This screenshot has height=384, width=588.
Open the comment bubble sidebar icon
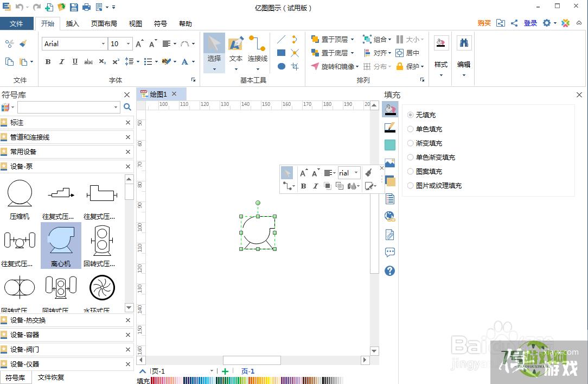pyautogui.click(x=390, y=252)
